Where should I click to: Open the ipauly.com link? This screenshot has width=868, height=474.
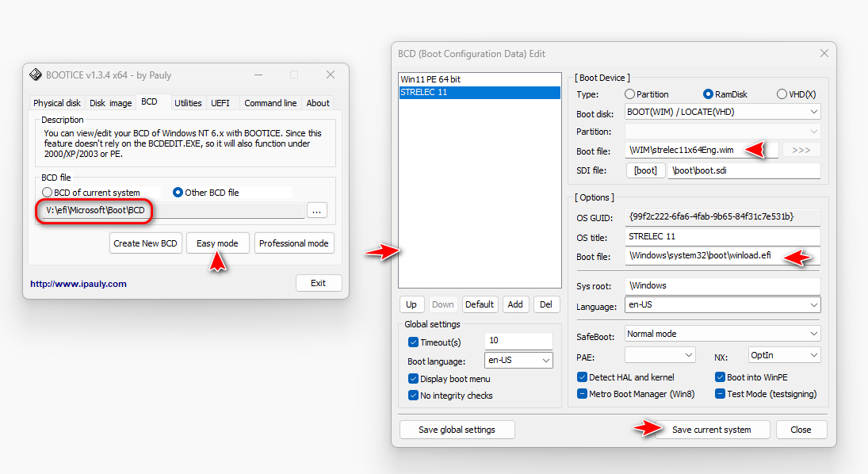pyautogui.click(x=78, y=284)
